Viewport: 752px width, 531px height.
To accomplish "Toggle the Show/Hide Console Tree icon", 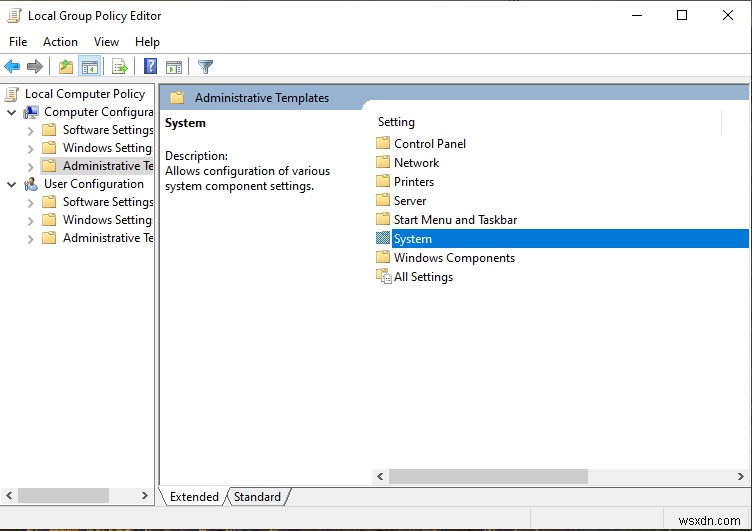I will tap(90, 67).
